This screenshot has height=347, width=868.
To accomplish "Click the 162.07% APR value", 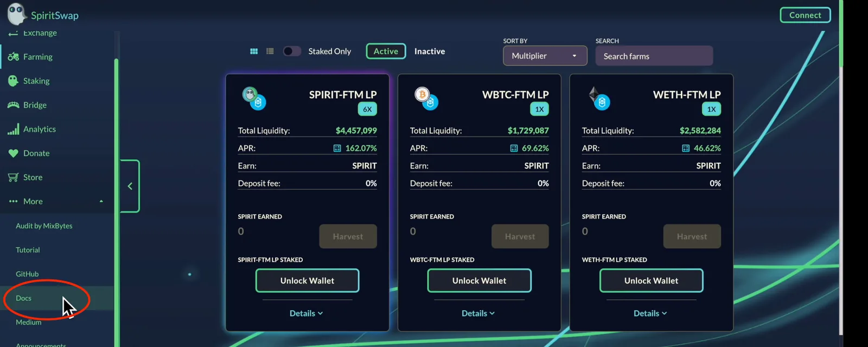I will (361, 148).
